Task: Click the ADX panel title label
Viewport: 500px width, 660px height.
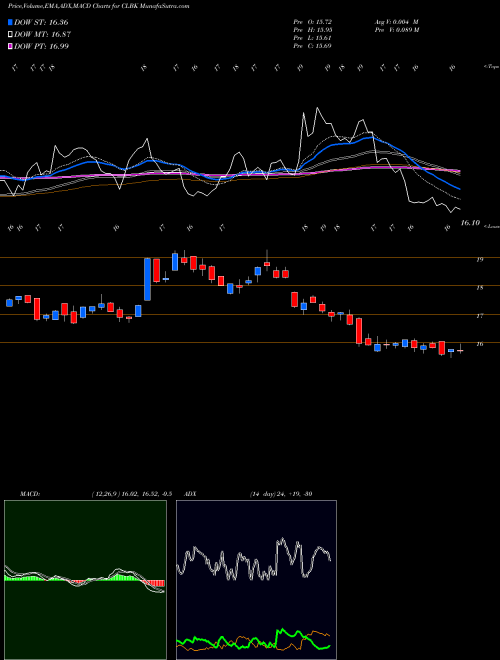Action: [191, 494]
